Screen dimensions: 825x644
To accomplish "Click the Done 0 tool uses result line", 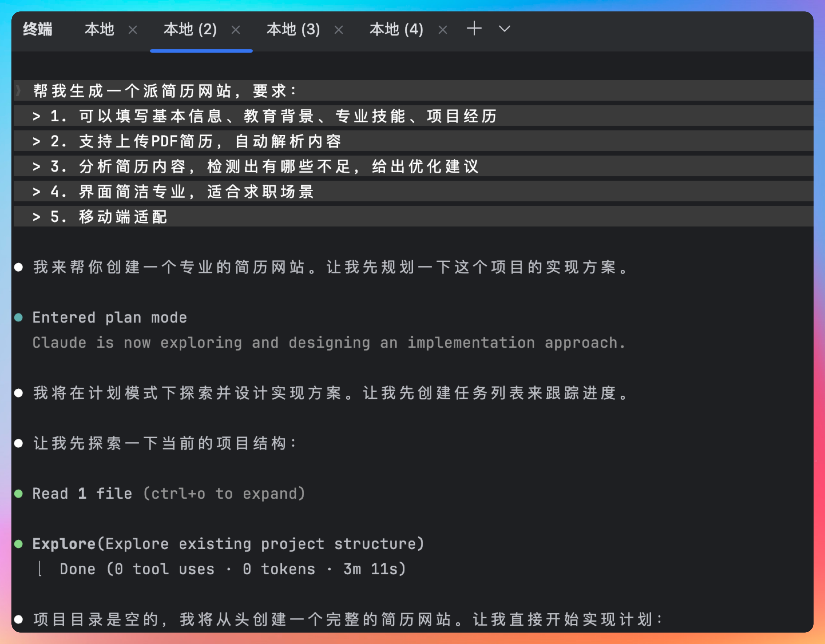I will (x=232, y=569).
